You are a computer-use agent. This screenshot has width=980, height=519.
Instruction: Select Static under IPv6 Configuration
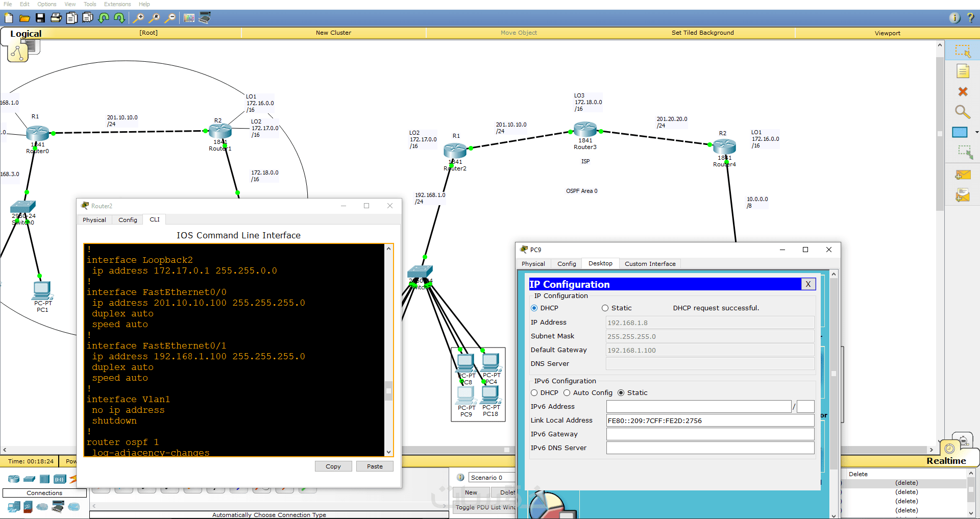[621, 393]
